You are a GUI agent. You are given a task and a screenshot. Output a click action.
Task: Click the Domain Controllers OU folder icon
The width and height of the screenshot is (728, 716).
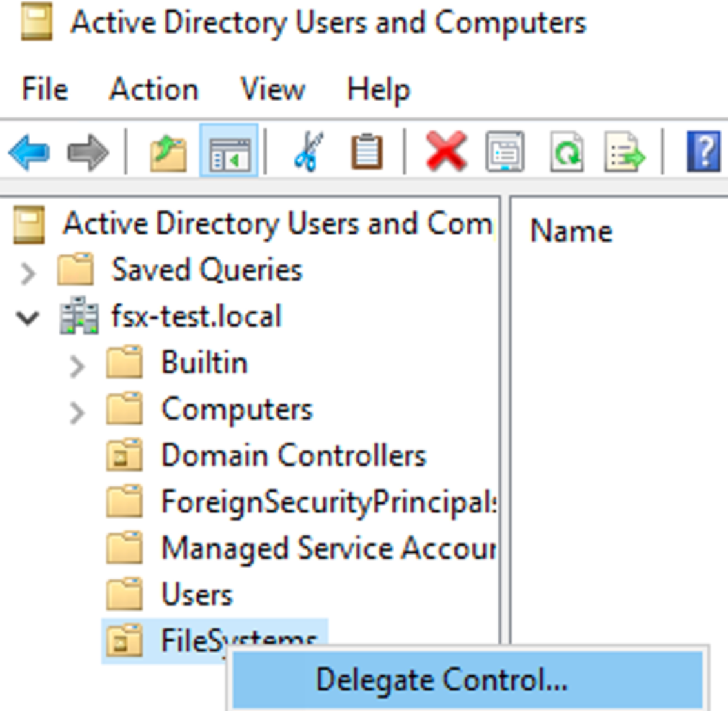(125, 455)
